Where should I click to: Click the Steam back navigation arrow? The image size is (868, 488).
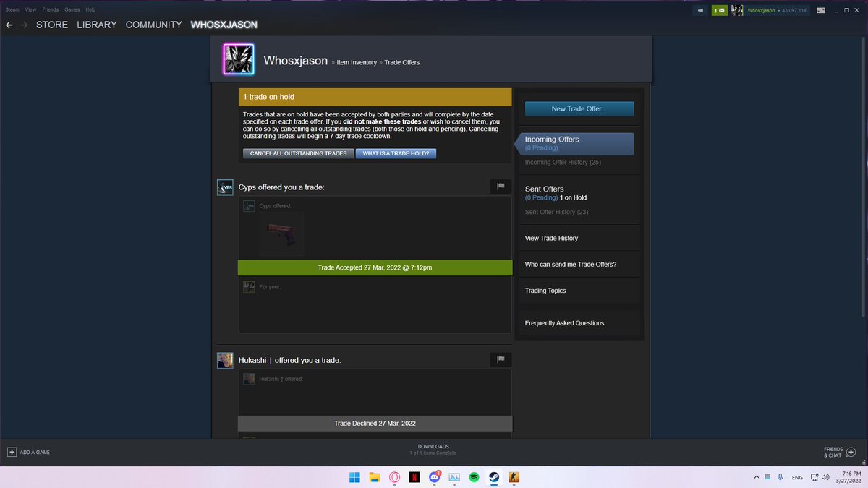[x=9, y=25]
